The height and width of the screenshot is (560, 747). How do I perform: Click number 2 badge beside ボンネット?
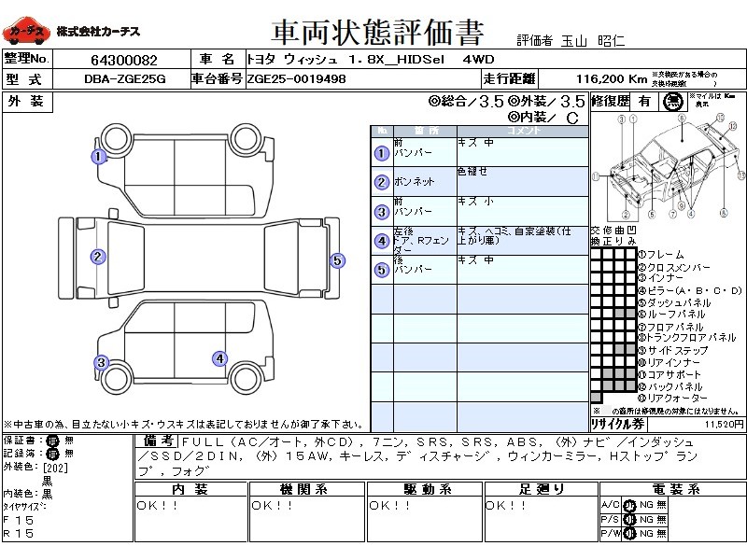click(x=381, y=183)
